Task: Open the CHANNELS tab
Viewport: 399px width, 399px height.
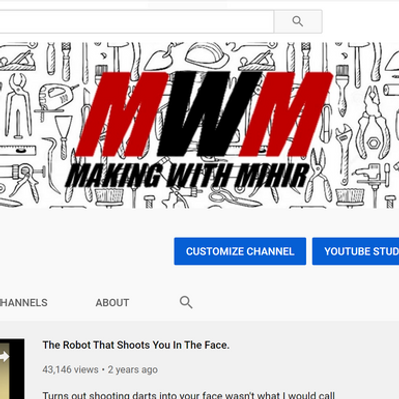Action: (x=24, y=303)
